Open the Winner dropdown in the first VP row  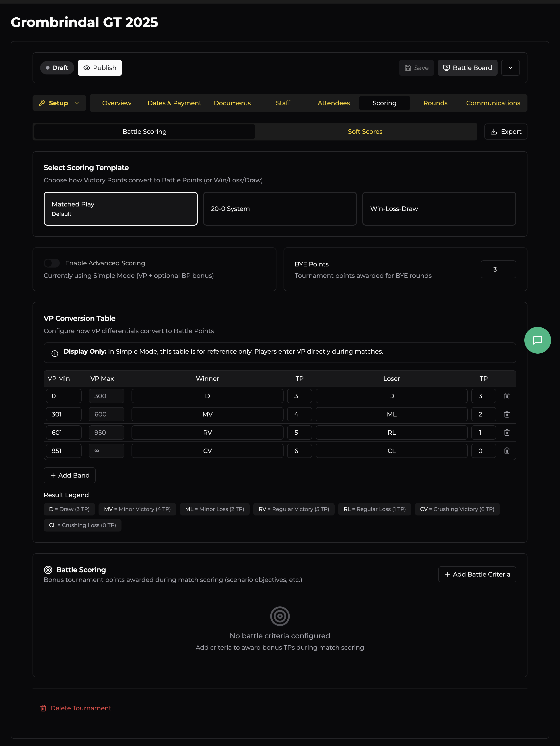pos(207,396)
